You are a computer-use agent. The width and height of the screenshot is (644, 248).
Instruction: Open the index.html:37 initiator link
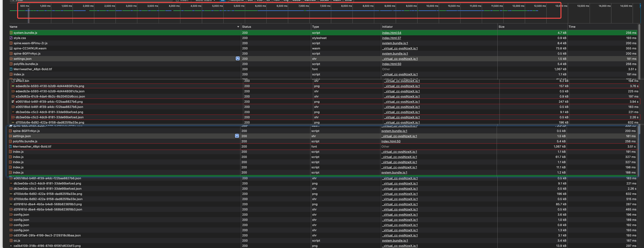click(x=391, y=38)
